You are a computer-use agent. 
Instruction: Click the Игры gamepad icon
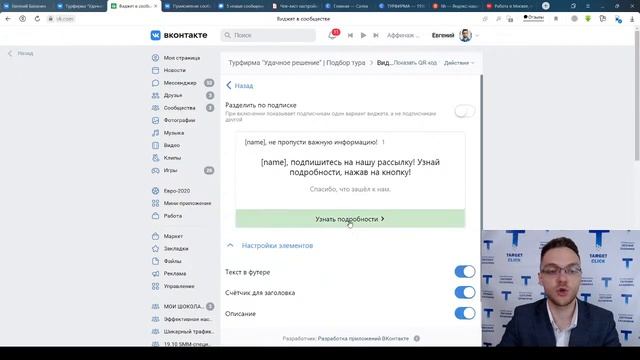pyautogui.click(x=155, y=170)
